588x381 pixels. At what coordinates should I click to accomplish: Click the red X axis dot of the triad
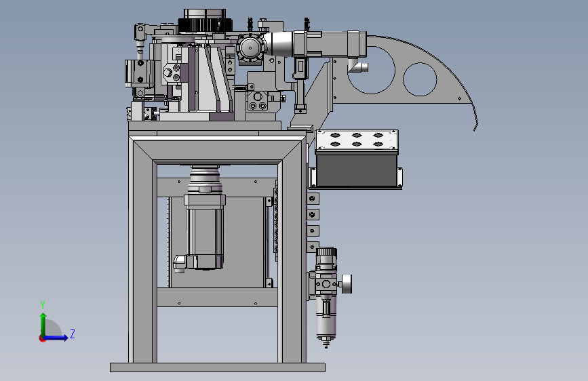pyautogui.click(x=41, y=338)
